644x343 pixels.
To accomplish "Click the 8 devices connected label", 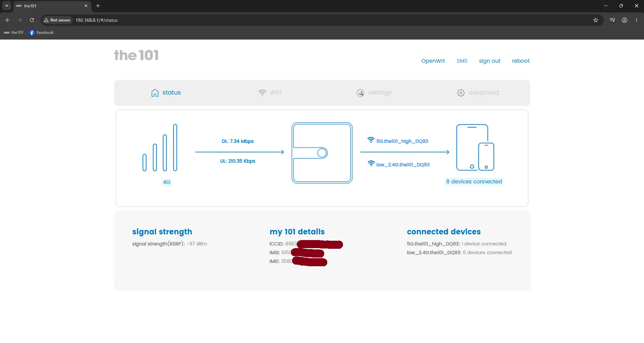I will pos(474,181).
